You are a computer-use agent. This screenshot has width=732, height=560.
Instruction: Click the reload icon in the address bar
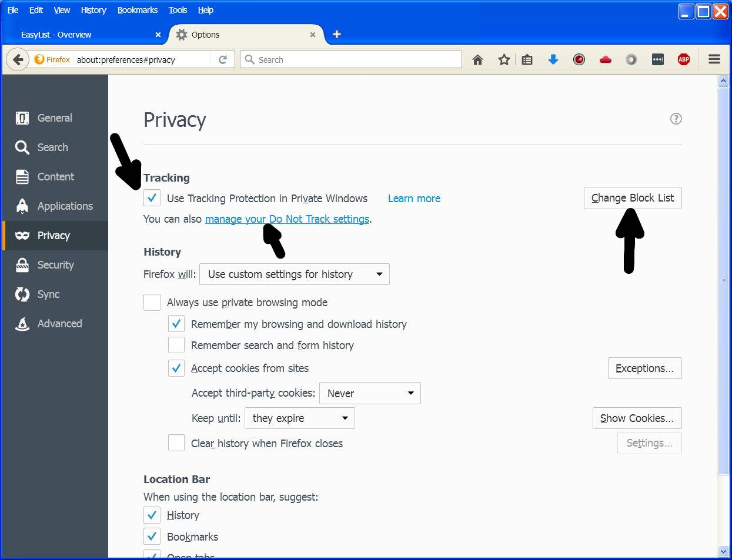coord(223,59)
